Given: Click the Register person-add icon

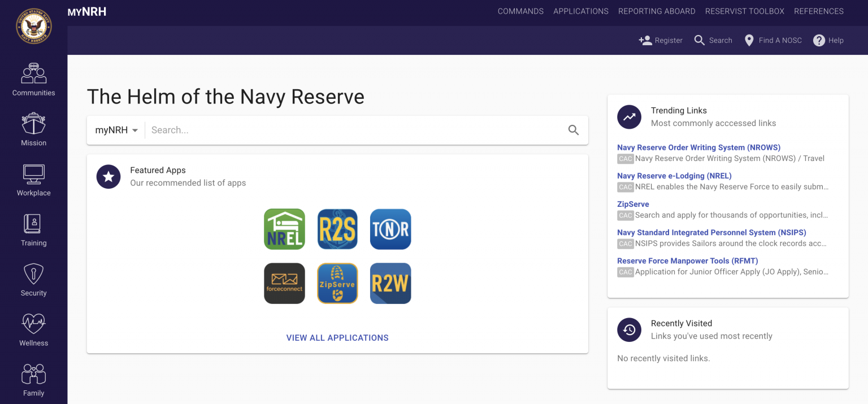Looking at the screenshot, I should click(x=645, y=40).
